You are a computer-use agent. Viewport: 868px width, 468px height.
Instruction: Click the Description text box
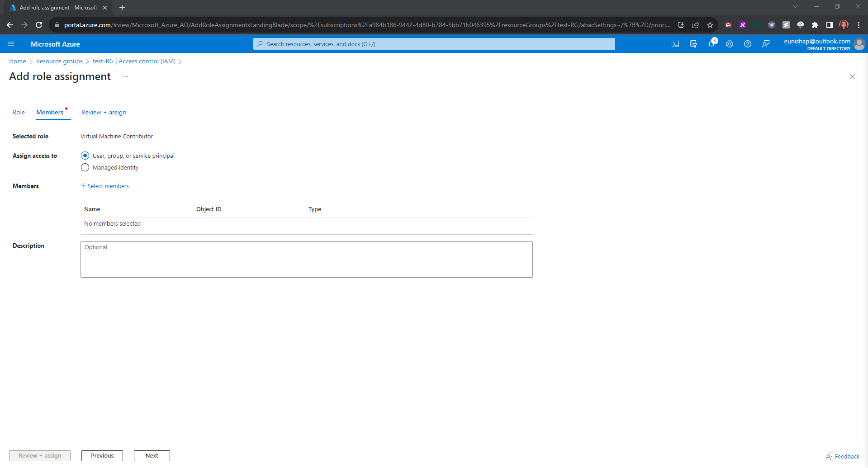tap(306, 260)
